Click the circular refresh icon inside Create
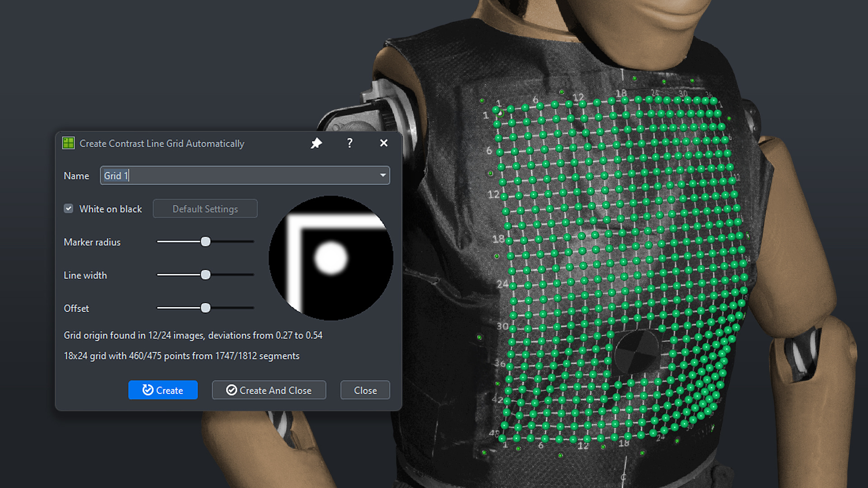 coord(147,390)
